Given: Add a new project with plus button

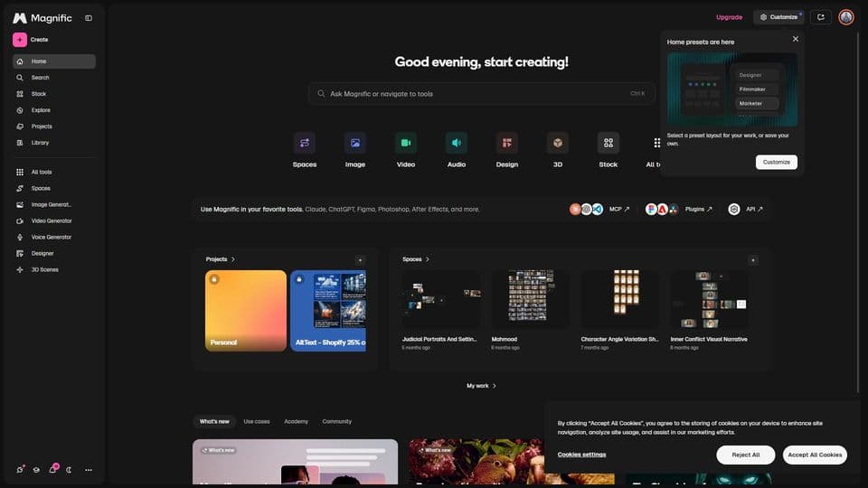Looking at the screenshot, I should click(360, 260).
